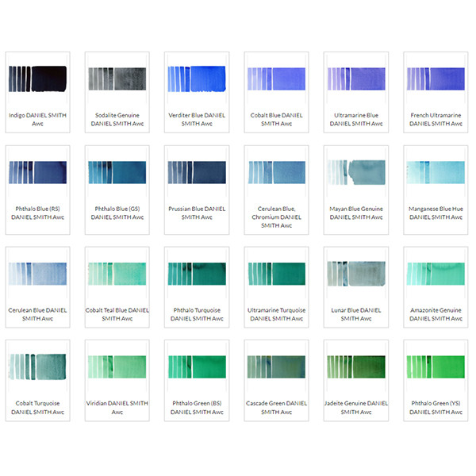
Task: Click the Phthalo Blue (RS) swatch
Action: [37, 172]
